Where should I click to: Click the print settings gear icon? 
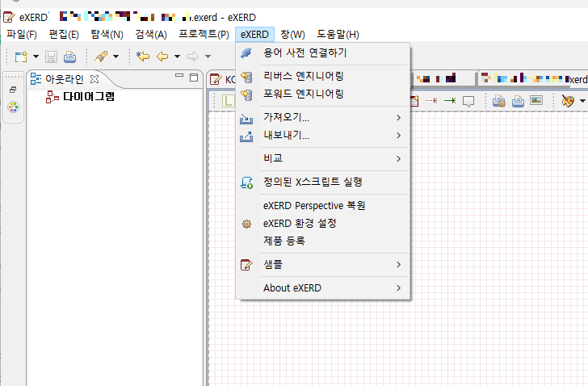point(499,101)
